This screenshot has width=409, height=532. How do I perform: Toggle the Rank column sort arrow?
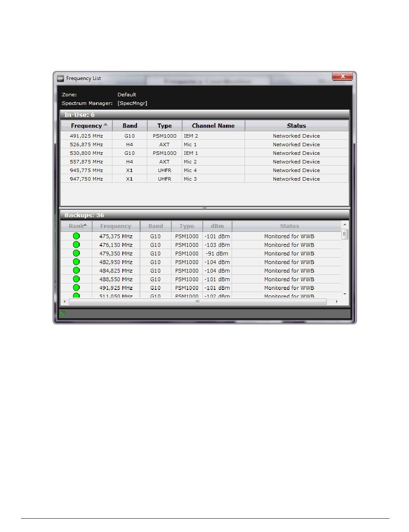(x=85, y=225)
